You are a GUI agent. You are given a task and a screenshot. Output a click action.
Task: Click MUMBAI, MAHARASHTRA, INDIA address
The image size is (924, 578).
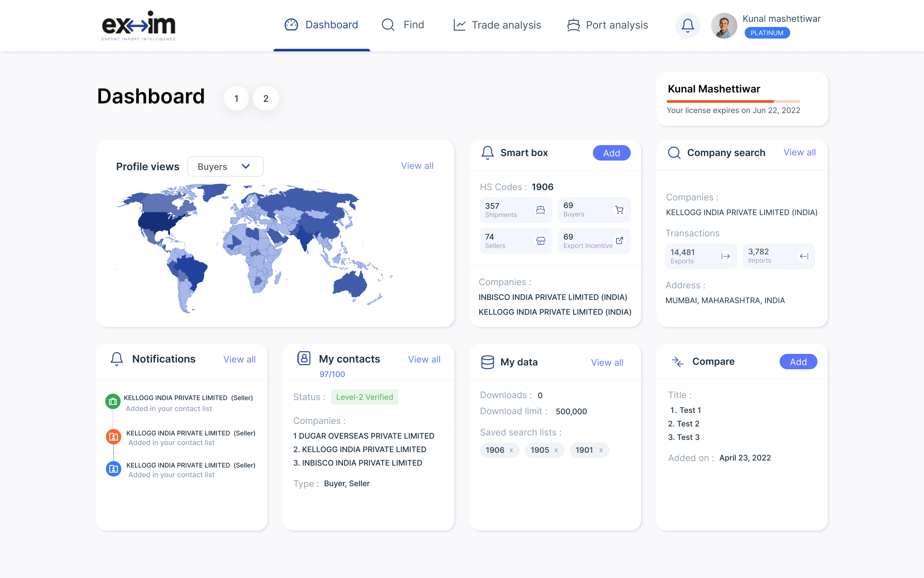pyautogui.click(x=725, y=301)
